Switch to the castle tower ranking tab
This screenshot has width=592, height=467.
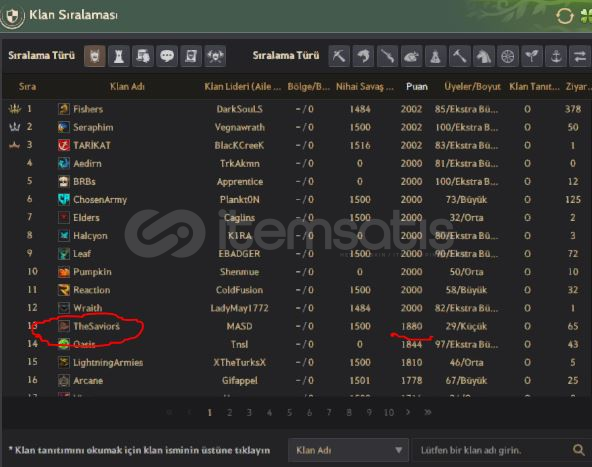pos(119,56)
